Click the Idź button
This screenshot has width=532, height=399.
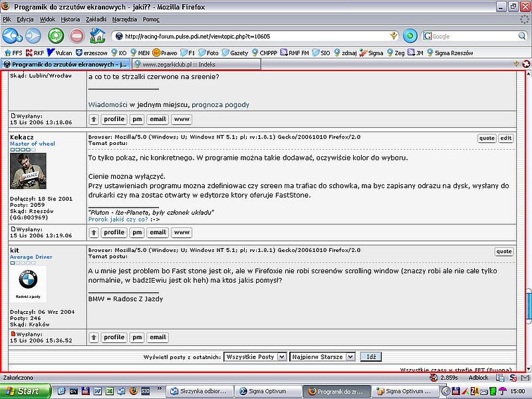[371, 357]
